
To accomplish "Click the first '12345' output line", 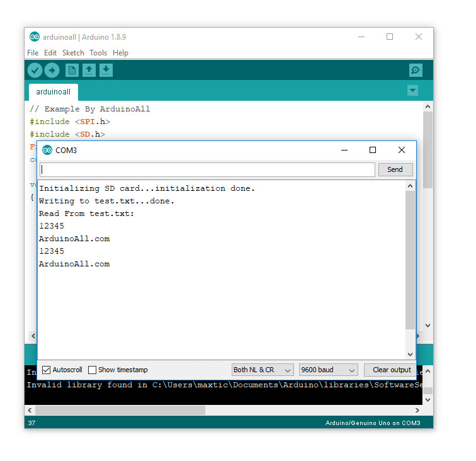I will tap(52, 226).
